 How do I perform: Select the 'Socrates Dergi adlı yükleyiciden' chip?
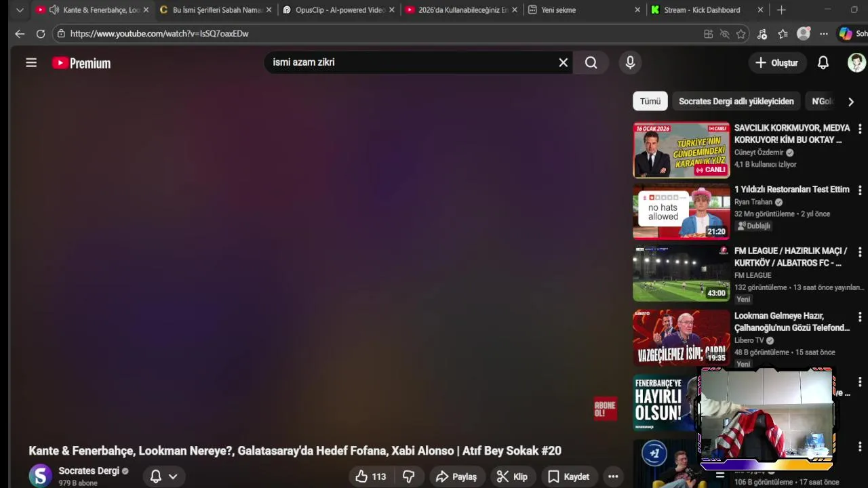(x=736, y=101)
